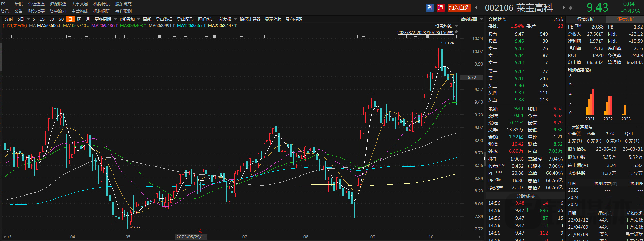This screenshot has width=644, height=241.
Task: Select the 日 daily period
Action: click(x=70, y=19)
